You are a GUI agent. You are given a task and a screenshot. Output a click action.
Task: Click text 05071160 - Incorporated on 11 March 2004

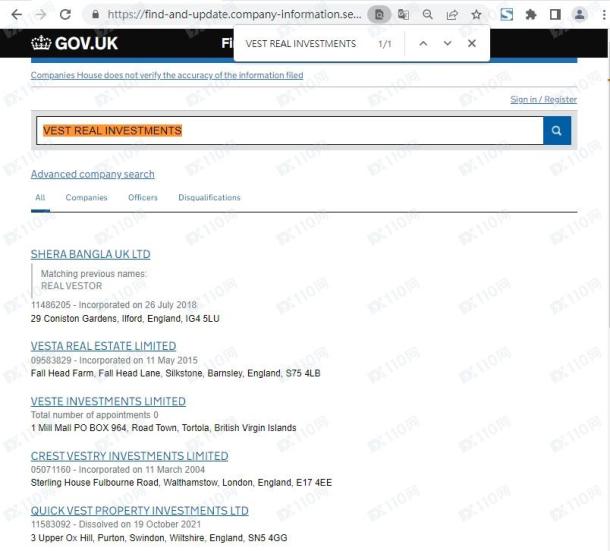[x=118, y=470]
